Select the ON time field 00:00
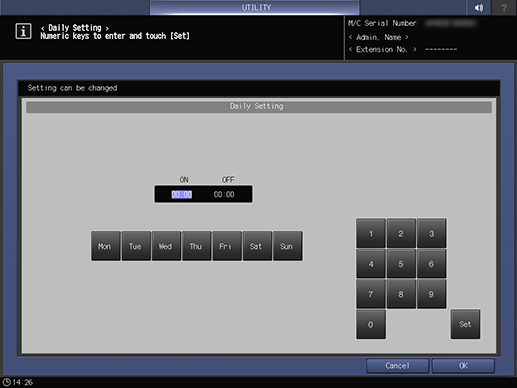The height and width of the screenshot is (388, 517). click(182, 194)
